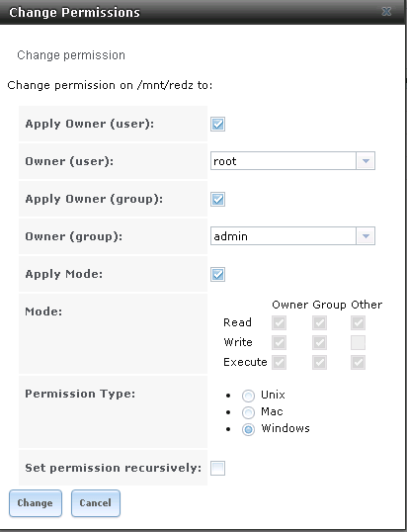The width and height of the screenshot is (407, 532).
Task: Expand the Owner (group) dropdown arrow
Action: [x=366, y=236]
